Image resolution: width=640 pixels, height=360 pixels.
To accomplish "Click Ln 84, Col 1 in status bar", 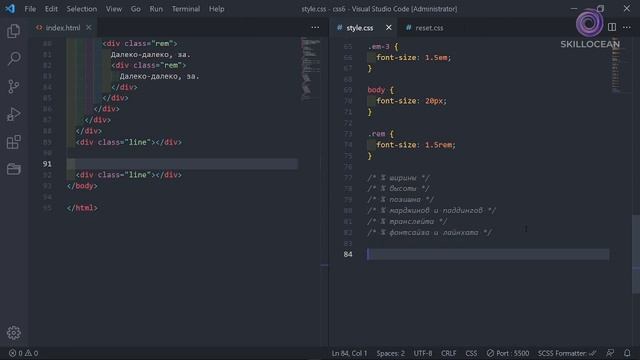I will point(349,353).
